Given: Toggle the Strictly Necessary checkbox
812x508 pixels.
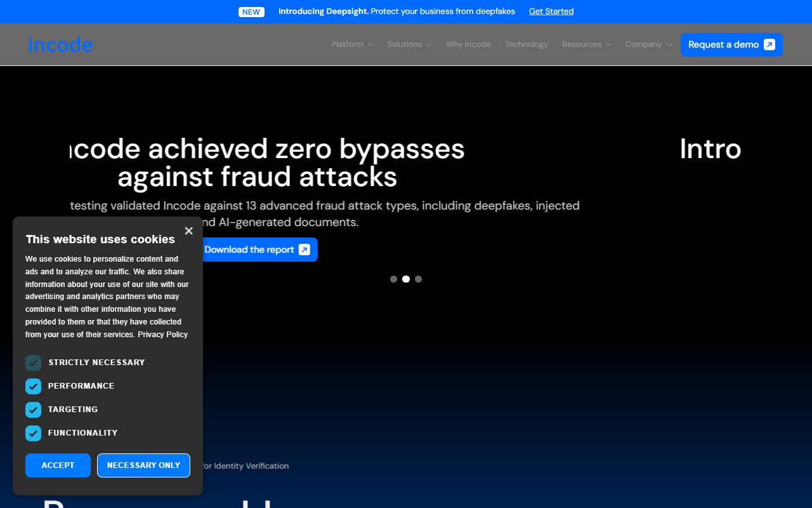Looking at the screenshot, I should coord(33,363).
